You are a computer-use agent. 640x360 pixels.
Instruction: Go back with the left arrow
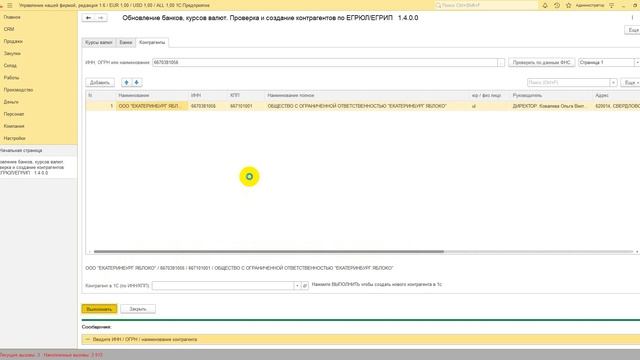(88, 18)
